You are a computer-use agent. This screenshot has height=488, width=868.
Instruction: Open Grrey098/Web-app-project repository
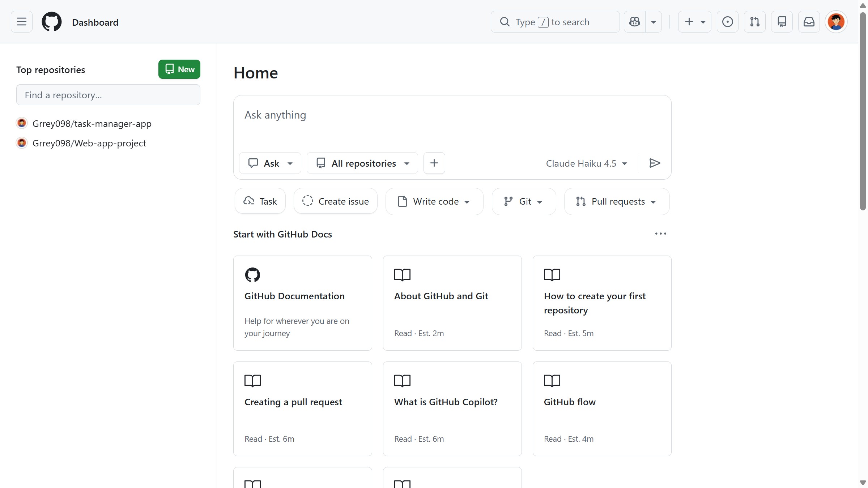point(89,143)
